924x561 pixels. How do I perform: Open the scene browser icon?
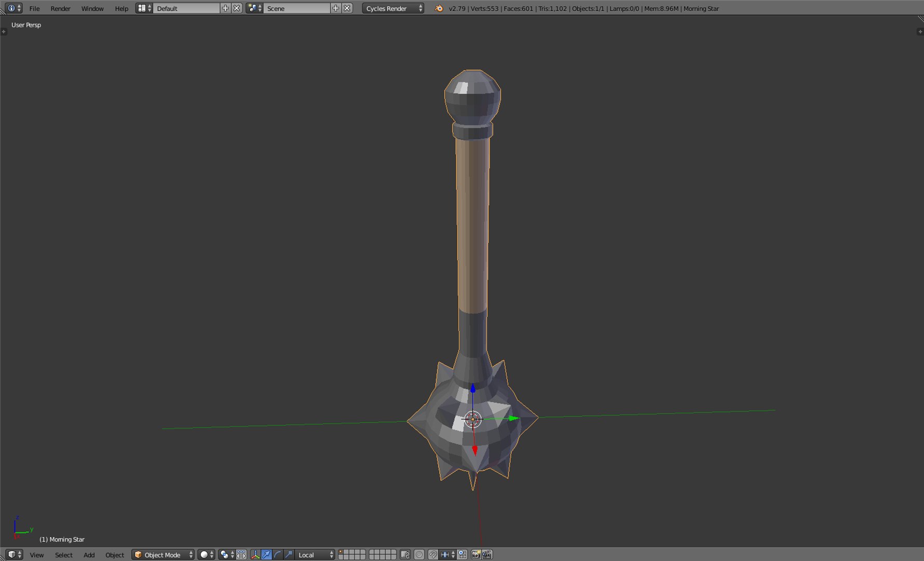pyautogui.click(x=254, y=8)
